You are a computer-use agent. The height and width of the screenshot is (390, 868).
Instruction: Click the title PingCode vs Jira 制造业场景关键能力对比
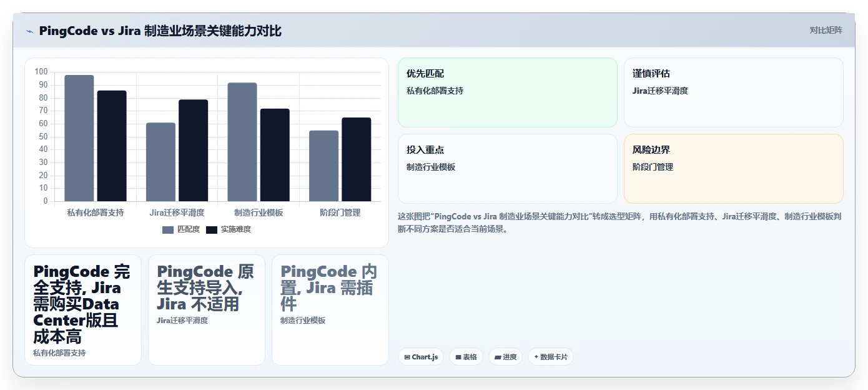(160, 31)
